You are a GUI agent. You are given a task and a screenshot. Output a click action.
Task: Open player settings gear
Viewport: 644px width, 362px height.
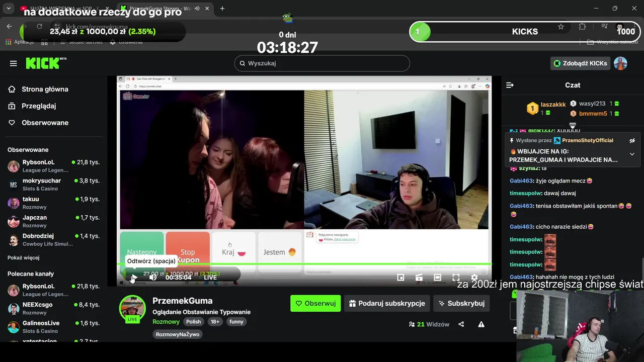point(474,277)
